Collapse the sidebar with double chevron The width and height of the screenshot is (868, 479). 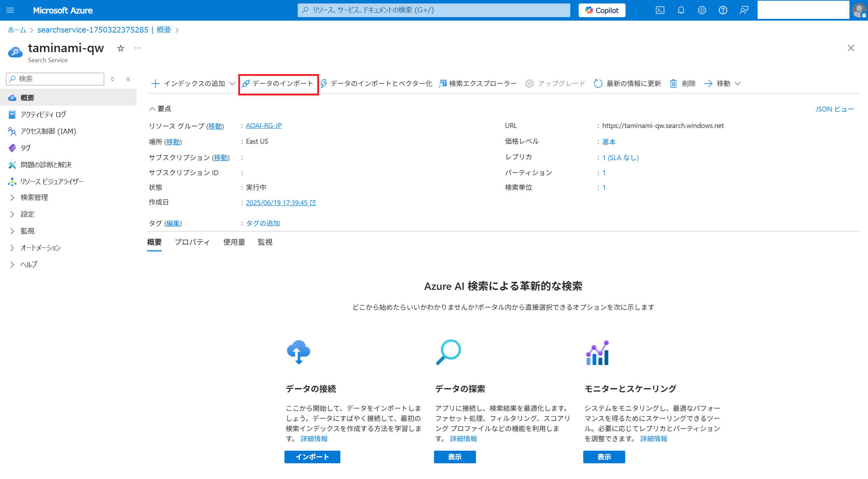128,79
